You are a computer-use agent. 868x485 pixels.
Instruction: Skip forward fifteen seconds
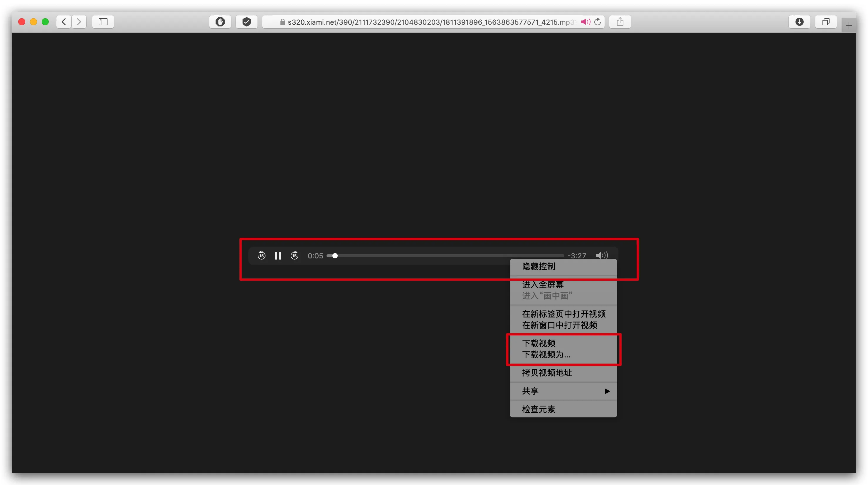point(295,256)
